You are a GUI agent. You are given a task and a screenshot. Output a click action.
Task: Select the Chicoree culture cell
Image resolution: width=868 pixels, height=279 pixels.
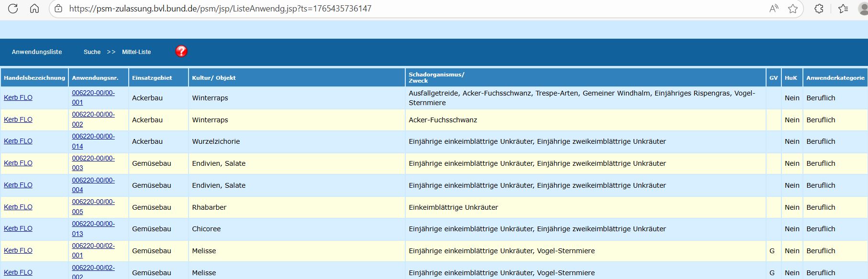tap(297, 229)
